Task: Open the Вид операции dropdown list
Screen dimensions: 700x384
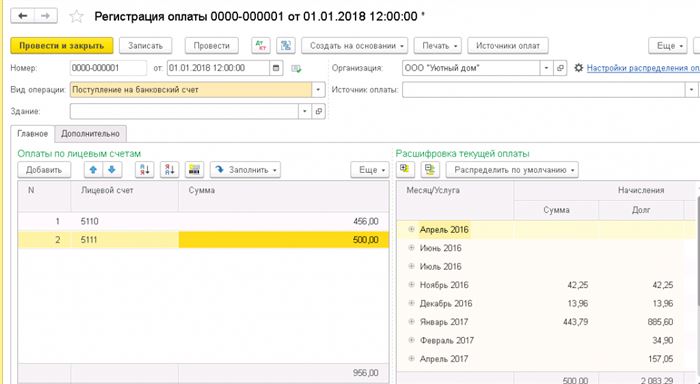Action: [318, 90]
